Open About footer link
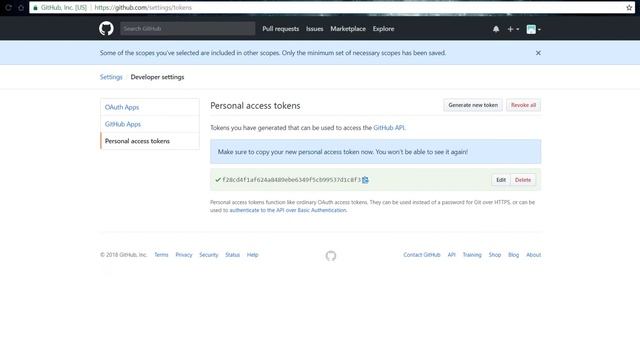This screenshot has height=360, width=640. tap(533, 255)
